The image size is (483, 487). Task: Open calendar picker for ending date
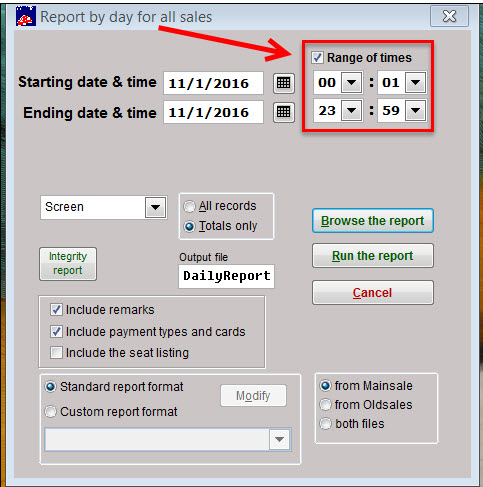[284, 111]
